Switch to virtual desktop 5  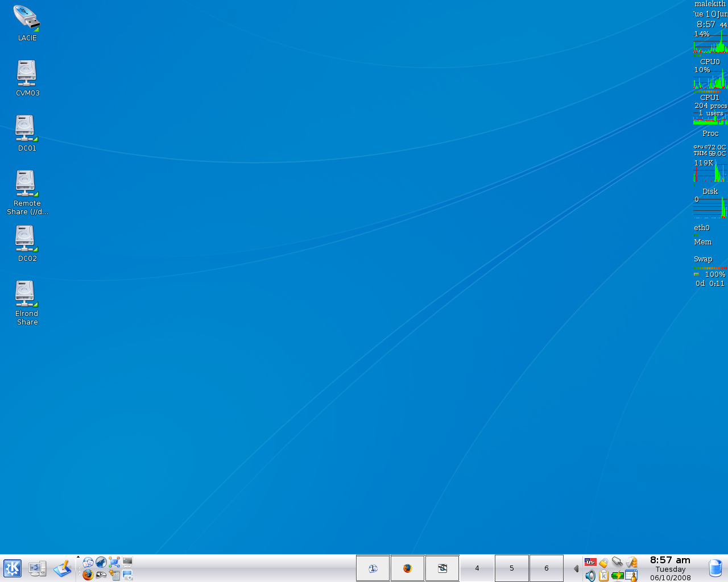511,568
